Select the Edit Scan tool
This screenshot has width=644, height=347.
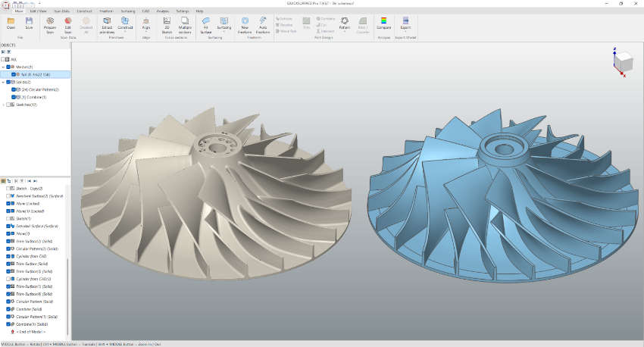[67, 25]
